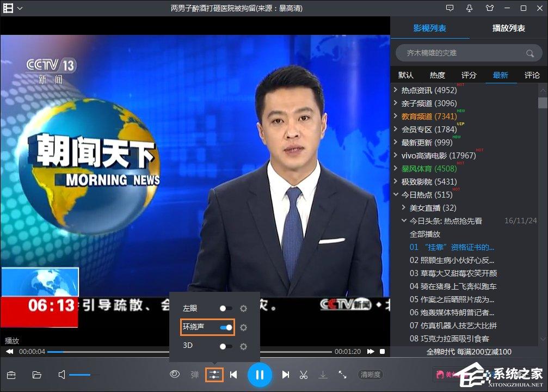Screen dimensions: 548x392
Task: Click the 清晰度 quality button
Action: click(x=371, y=375)
